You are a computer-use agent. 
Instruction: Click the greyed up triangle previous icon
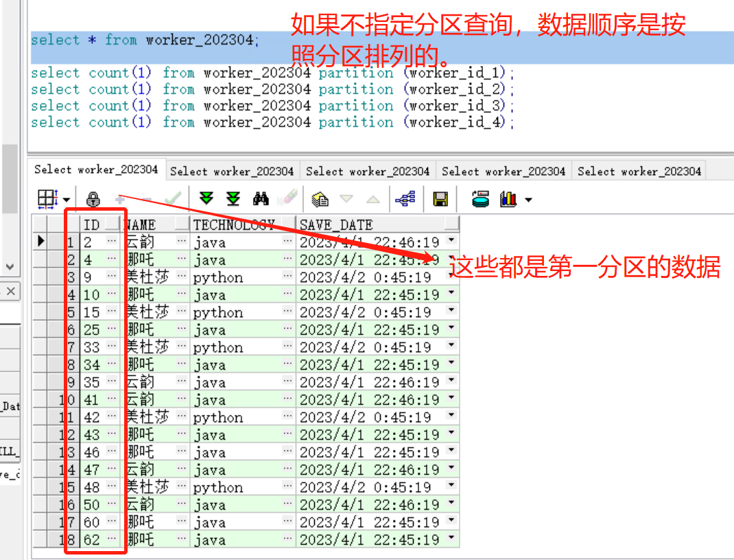point(373,200)
